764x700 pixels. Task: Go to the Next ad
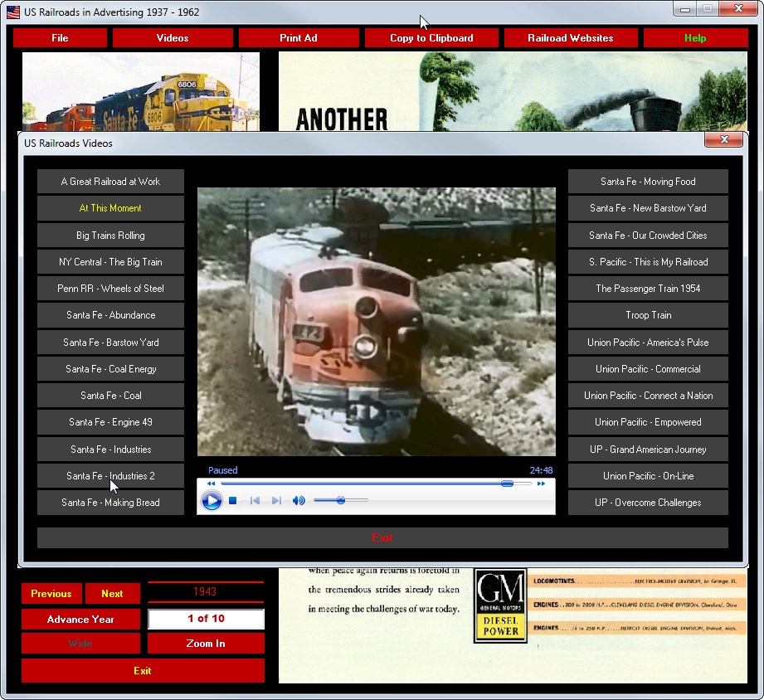pyautogui.click(x=113, y=593)
